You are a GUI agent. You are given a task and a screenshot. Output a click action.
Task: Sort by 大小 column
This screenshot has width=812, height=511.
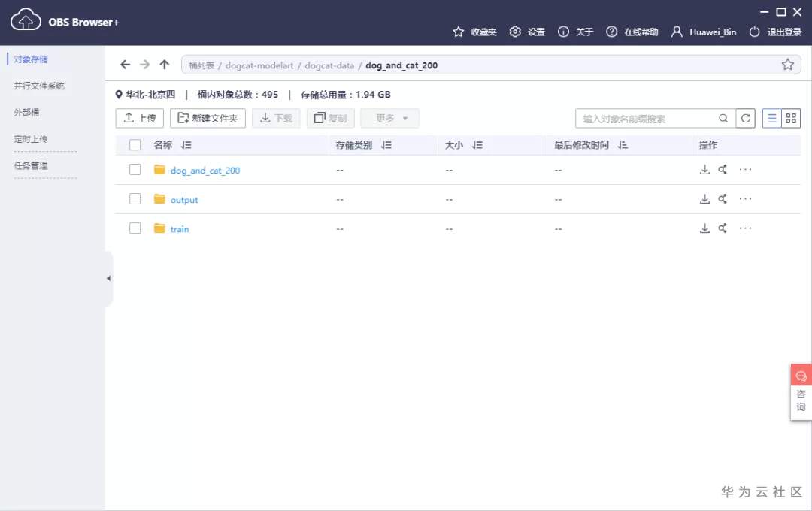[477, 145]
